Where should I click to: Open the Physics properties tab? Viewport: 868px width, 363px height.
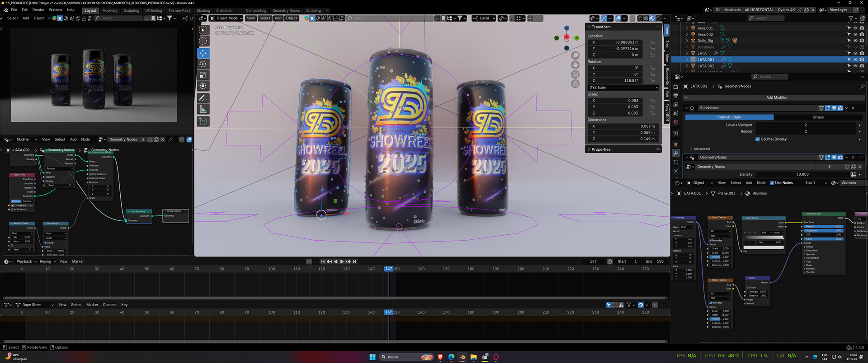pyautogui.click(x=676, y=171)
